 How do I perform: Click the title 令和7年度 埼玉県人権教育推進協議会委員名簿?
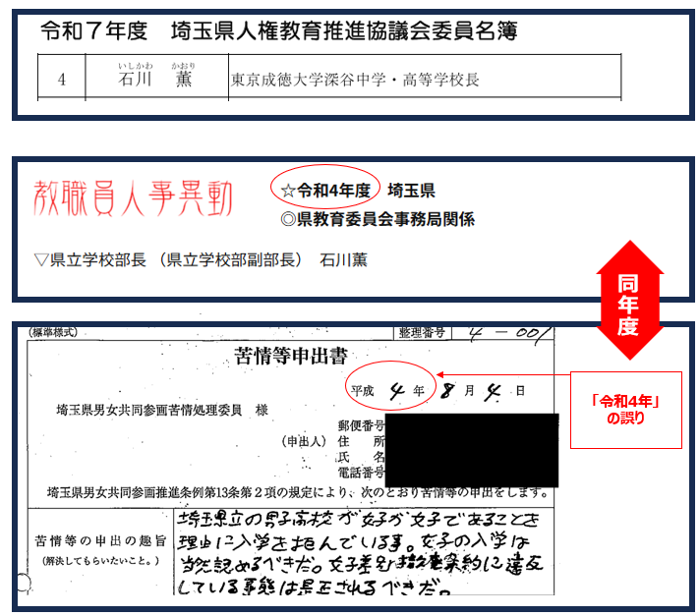tap(278, 31)
